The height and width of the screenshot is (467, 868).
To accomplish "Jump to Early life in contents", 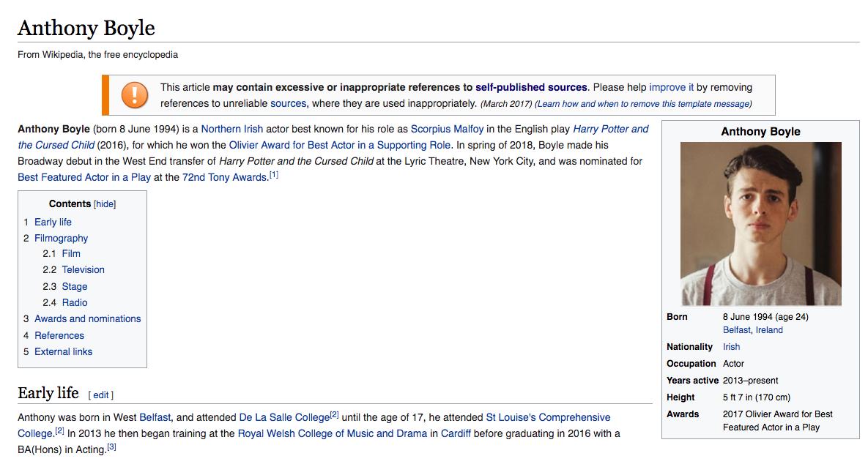I will [x=53, y=222].
